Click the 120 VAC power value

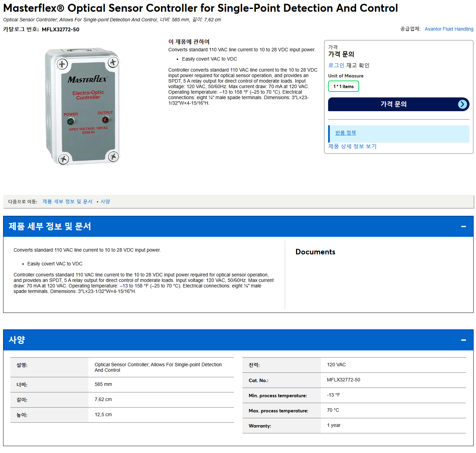pos(336,365)
